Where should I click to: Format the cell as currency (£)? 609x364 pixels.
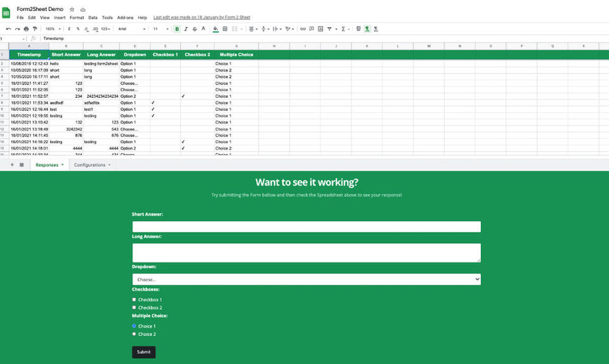coord(69,29)
